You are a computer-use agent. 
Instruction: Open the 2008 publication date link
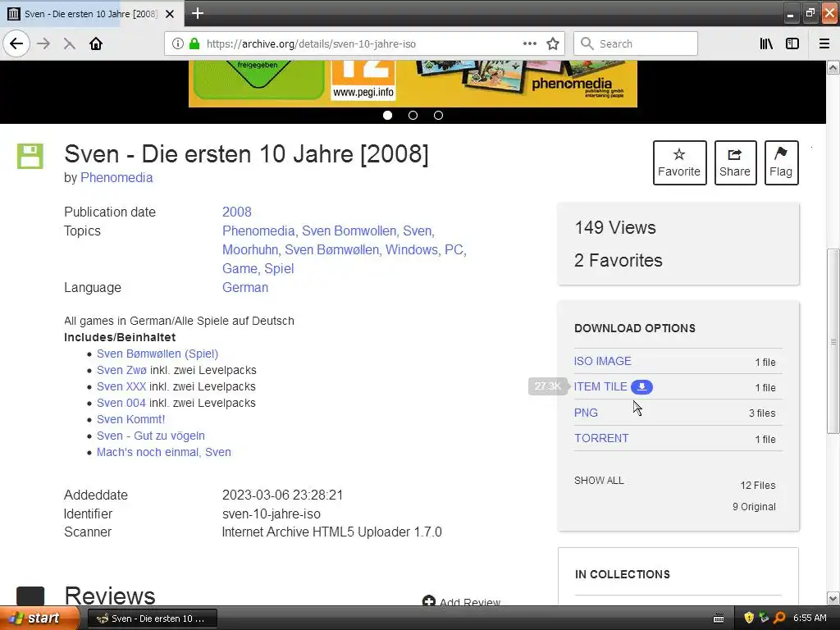(237, 212)
